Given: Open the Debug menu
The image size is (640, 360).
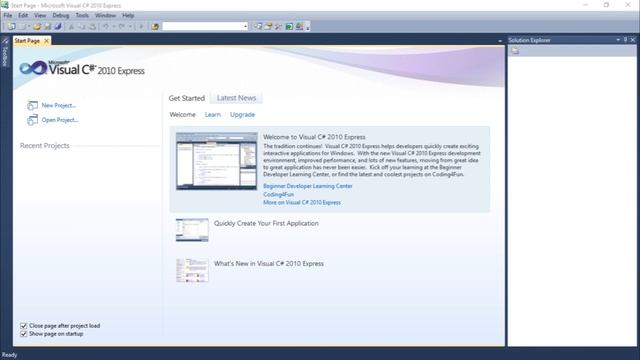Looking at the screenshot, I should (60, 16).
